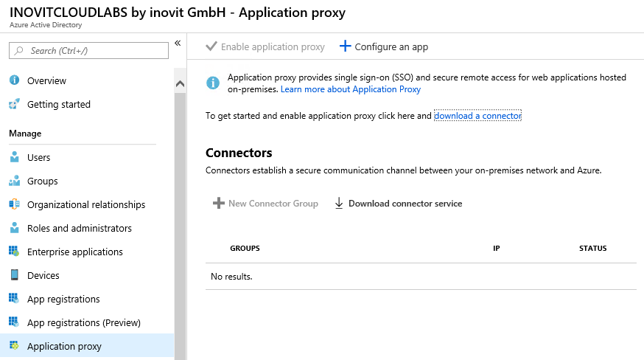Click the App registrations (Preview) icon

(15, 322)
